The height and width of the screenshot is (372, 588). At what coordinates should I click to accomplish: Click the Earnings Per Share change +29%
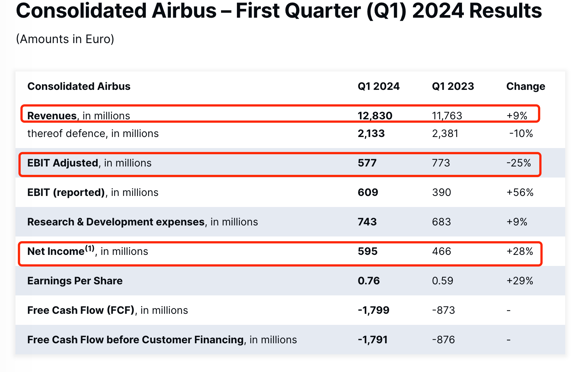pyautogui.click(x=520, y=281)
